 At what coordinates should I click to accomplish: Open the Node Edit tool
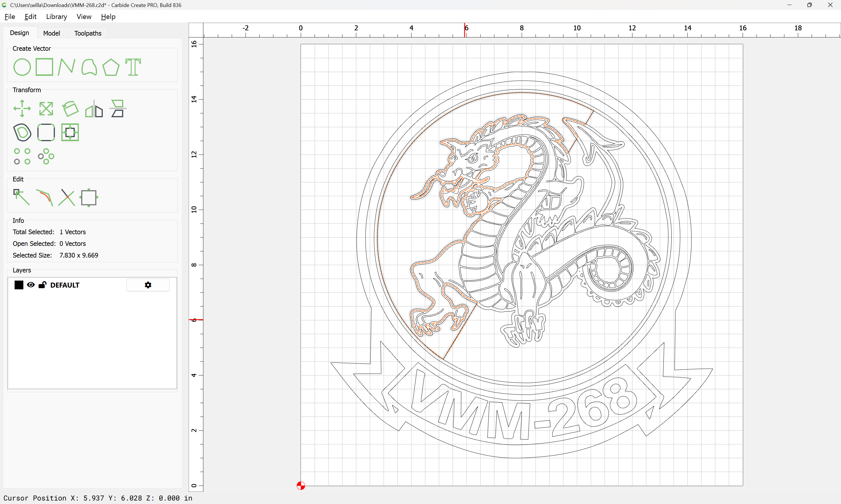(x=21, y=197)
